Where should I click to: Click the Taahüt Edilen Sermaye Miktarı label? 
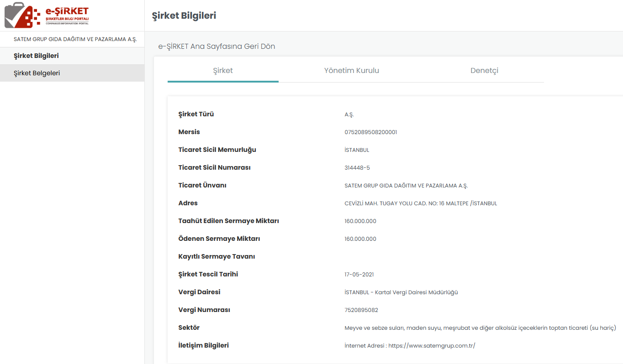click(228, 221)
